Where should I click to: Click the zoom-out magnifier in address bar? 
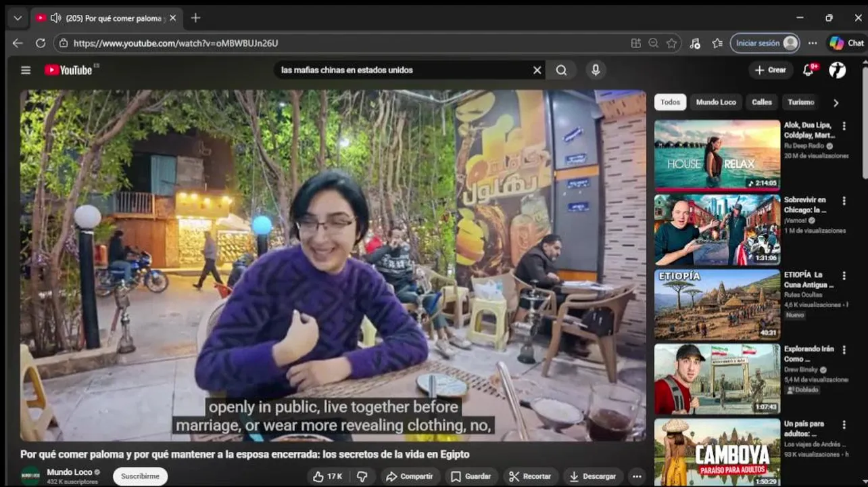click(x=653, y=43)
